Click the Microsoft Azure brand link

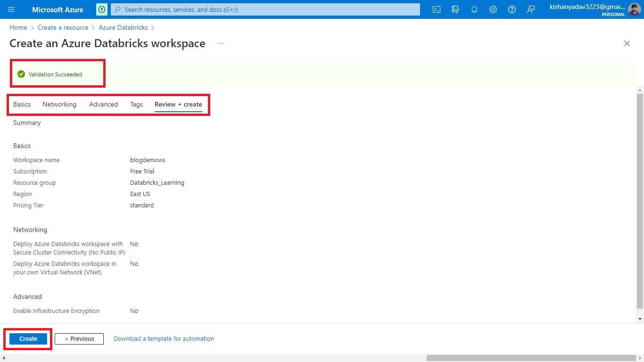point(58,9)
